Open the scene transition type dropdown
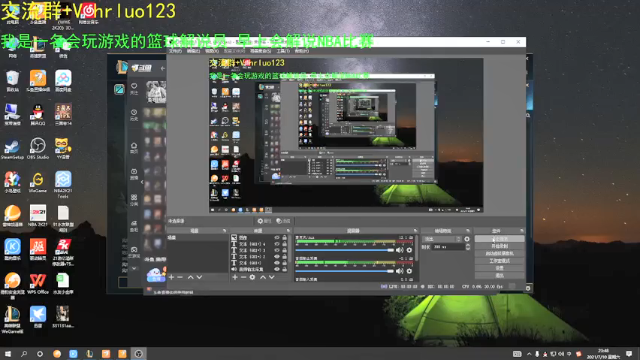 tap(442, 239)
